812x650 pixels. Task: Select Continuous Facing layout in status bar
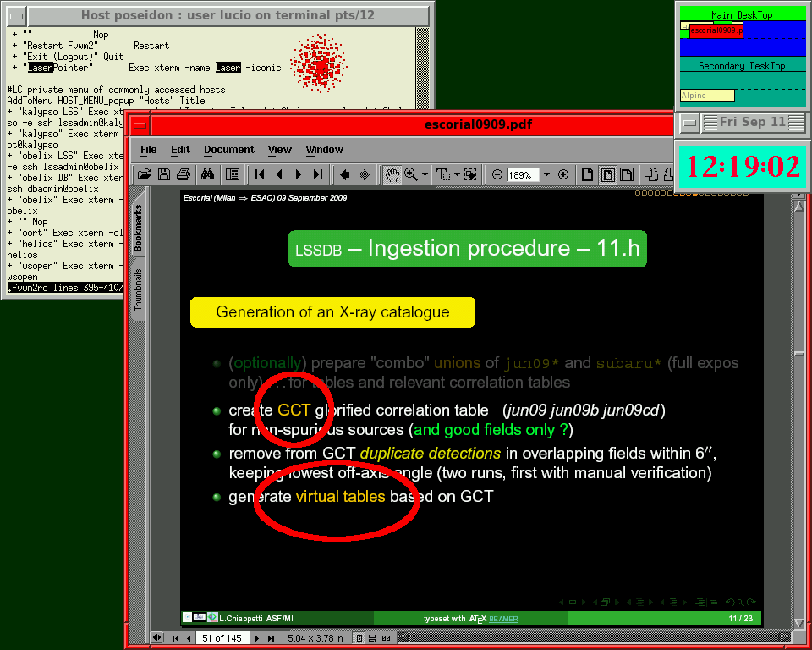(x=386, y=638)
